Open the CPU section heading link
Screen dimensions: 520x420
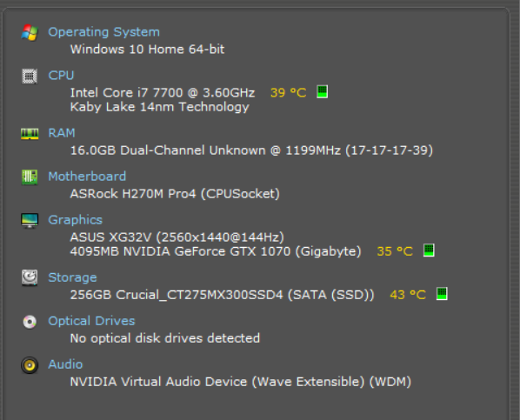tap(61, 76)
